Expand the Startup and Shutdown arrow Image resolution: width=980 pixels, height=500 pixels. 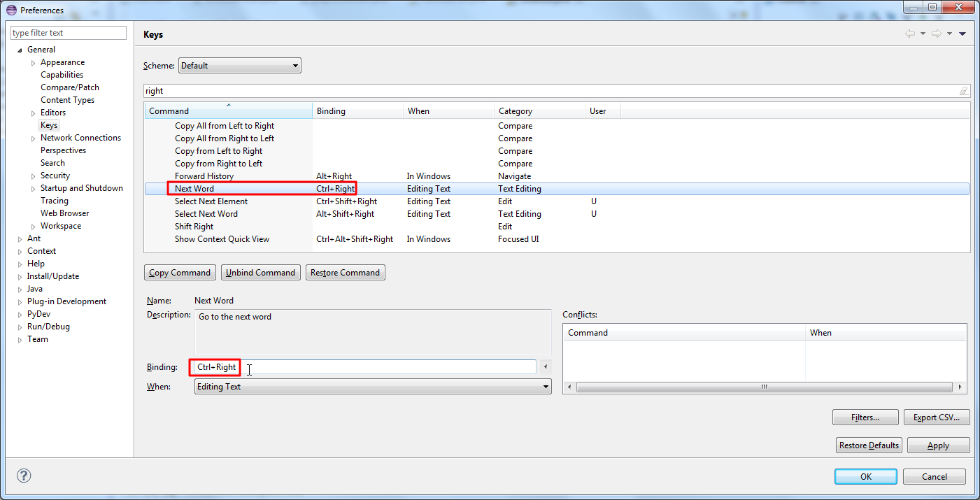(33, 189)
